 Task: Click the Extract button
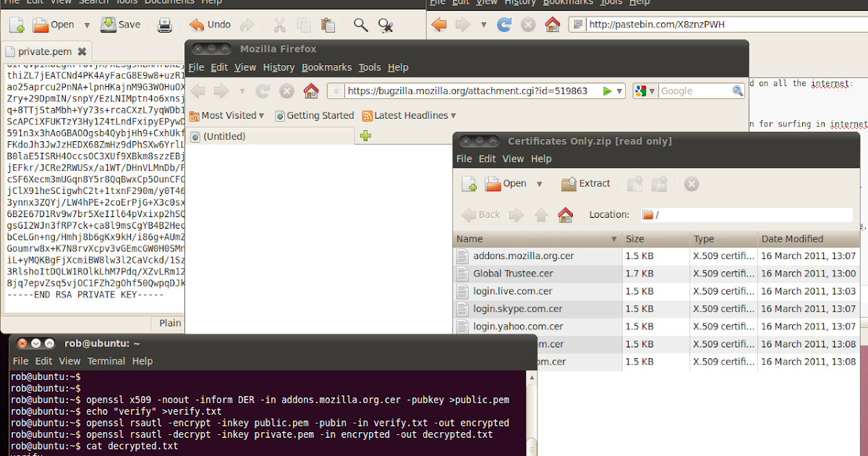[x=586, y=184]
